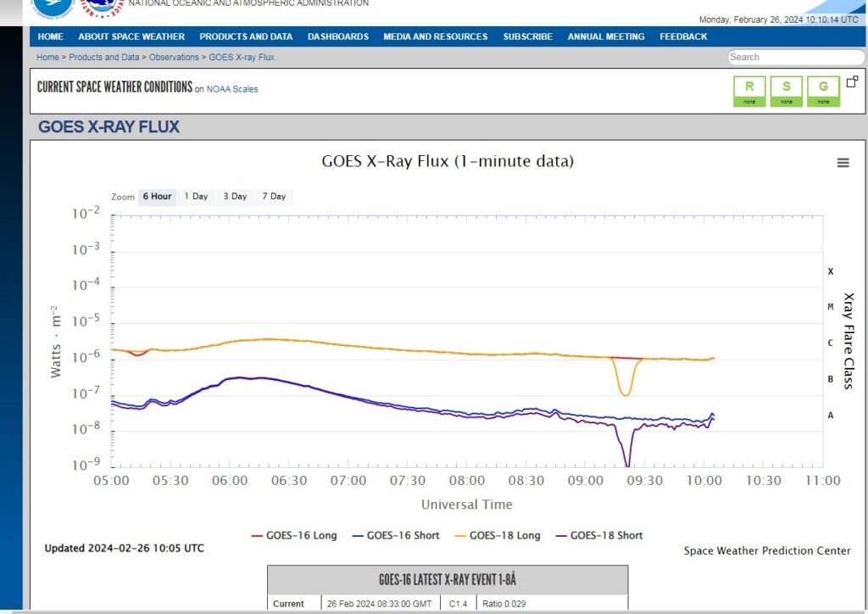The width and height of the screenshot is (868, 614).
Task: Click the GOES X-RAY FLUX page heading
Action: tap(108, 127)
